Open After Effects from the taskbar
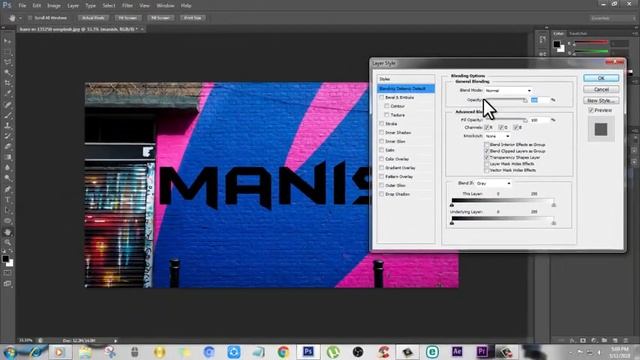 pyautogui.click(x=457, y=351)
